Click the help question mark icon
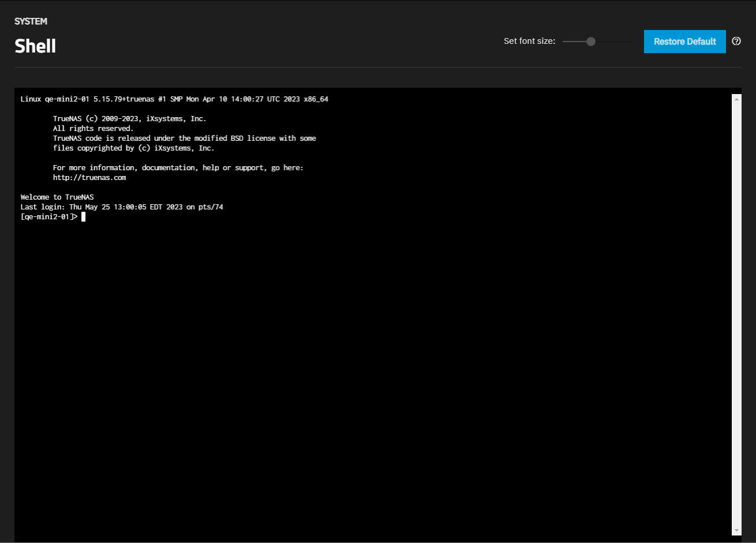 tap(736, 42)
